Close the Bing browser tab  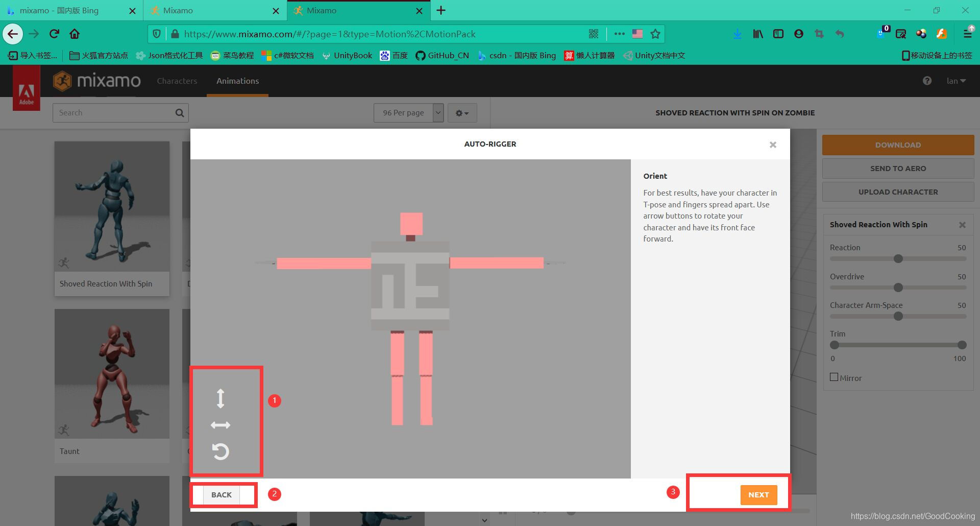point(132,11)
